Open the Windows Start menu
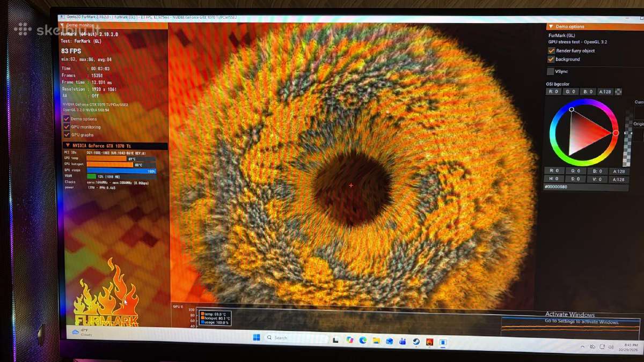 (x=257, y=337)
